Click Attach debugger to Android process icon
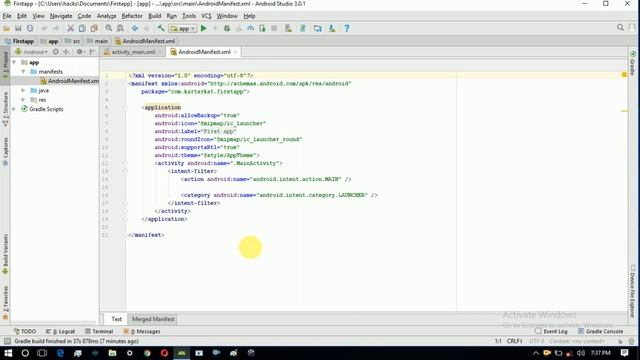640x360 pixels. coord(262,29)
